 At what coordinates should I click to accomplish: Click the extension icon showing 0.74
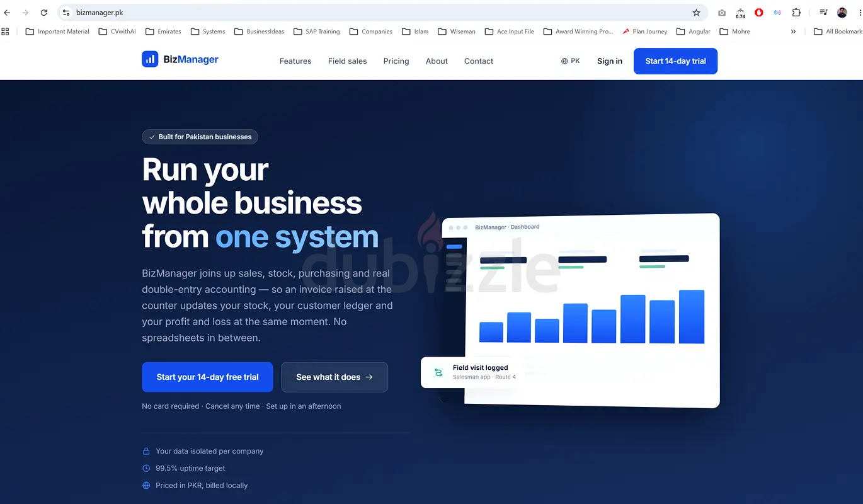coord(740,13)
